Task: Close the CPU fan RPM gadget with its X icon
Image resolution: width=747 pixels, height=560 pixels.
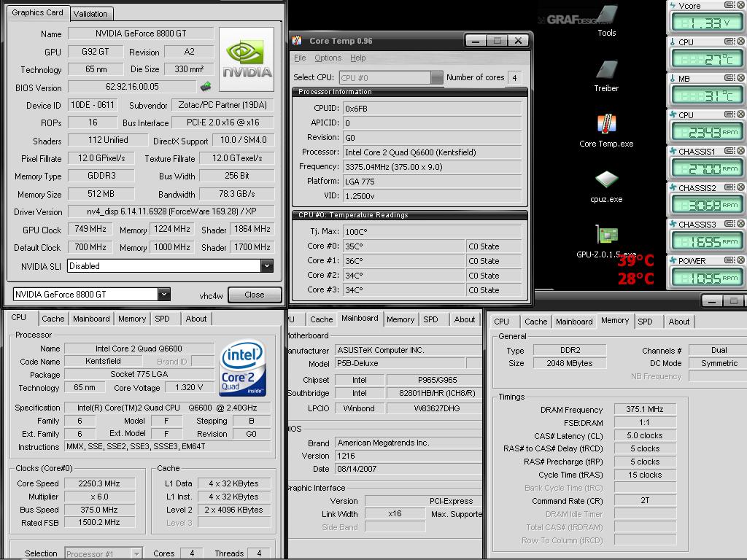Action: [741, 114]
